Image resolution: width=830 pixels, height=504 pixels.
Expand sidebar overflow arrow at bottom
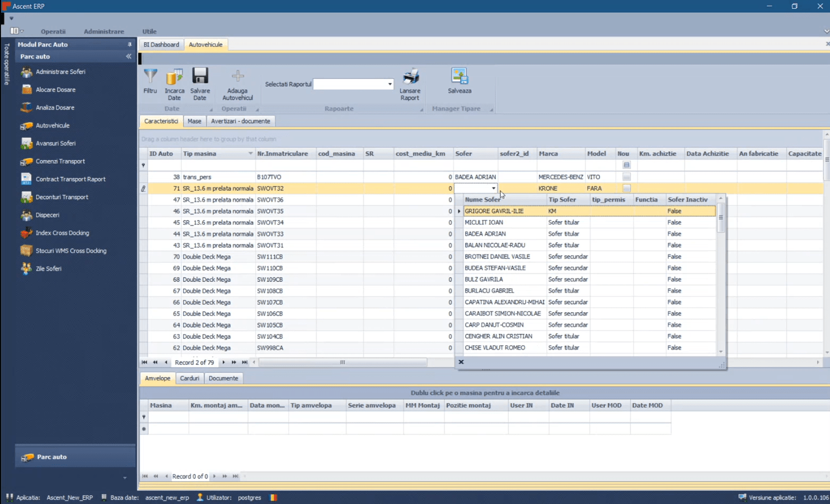coord(125,478)
